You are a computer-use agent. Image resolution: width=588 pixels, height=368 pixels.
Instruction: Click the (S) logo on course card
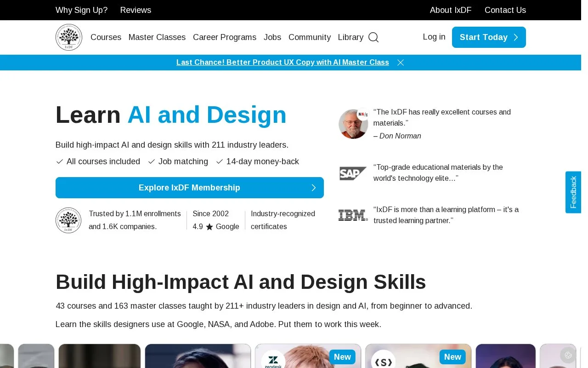click(383, 360)
